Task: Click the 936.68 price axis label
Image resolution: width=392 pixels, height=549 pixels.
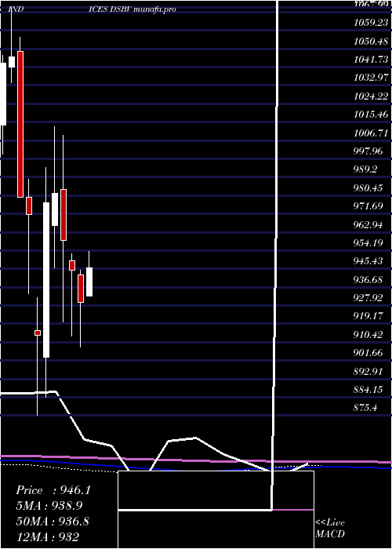Action: 368,280
